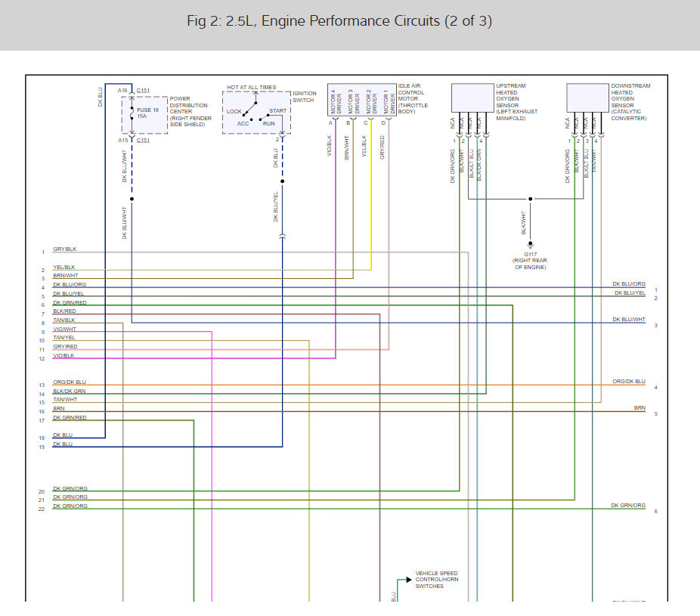
Task: Click the right-side DK BLU/WHT label at output 3
Action: click(x=629, y=320)
